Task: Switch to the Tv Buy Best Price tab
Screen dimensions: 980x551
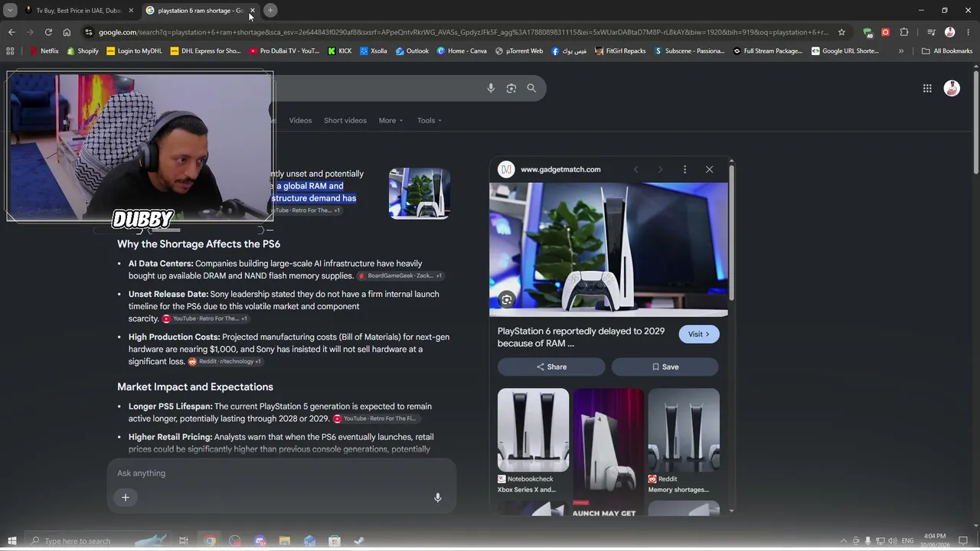Action: coord(78,11)
